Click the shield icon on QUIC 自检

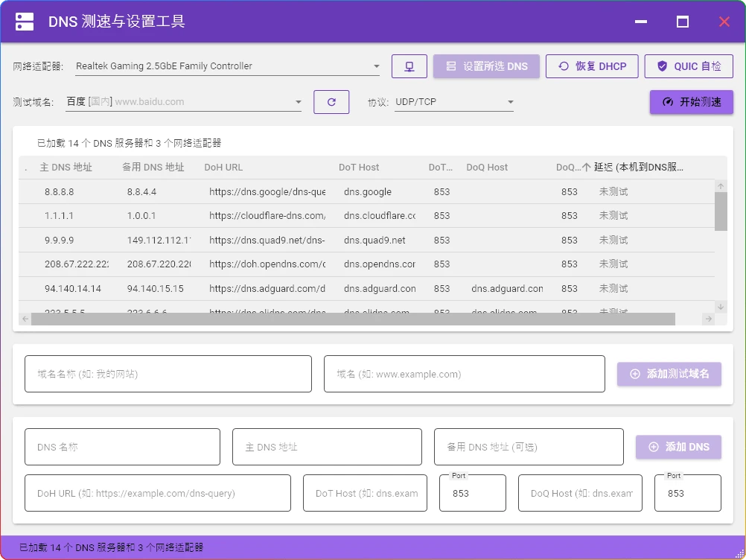(662, 66)
